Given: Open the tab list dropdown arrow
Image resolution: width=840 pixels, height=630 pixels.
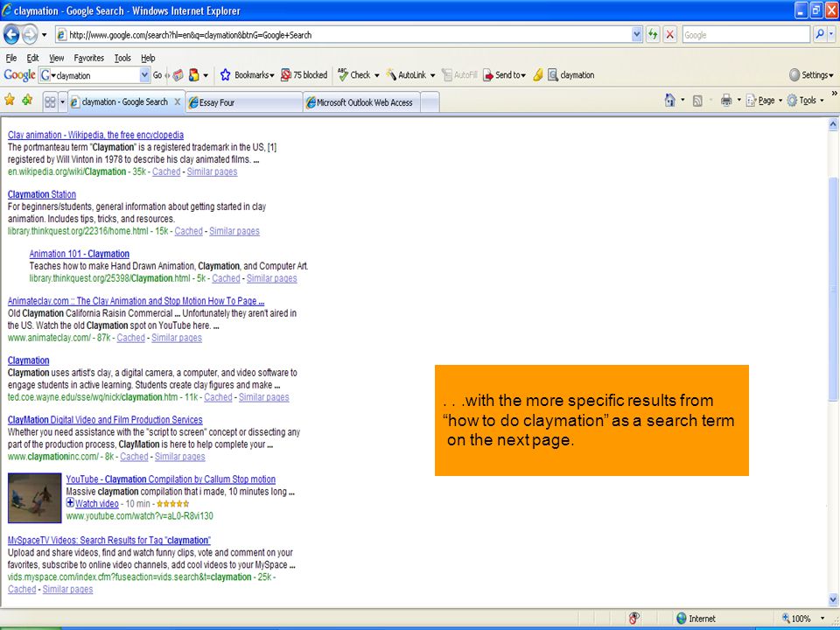Looking at the screenshot, I should click(x=62, y=101).
